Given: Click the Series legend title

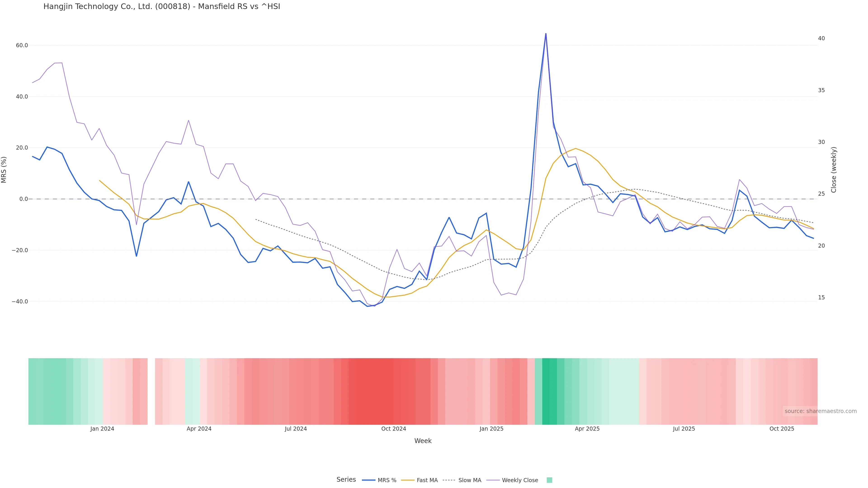Looking at the screenshot, I should (346, 480).
